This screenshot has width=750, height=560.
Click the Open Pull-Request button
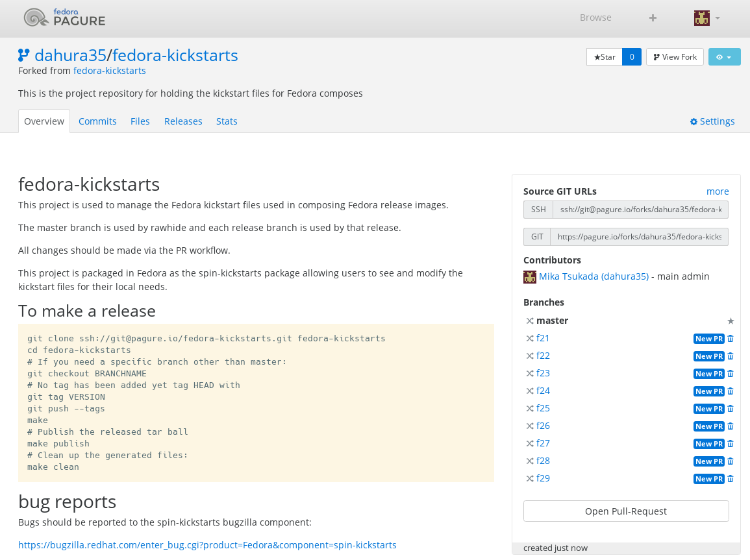click(x=626, y=511)
